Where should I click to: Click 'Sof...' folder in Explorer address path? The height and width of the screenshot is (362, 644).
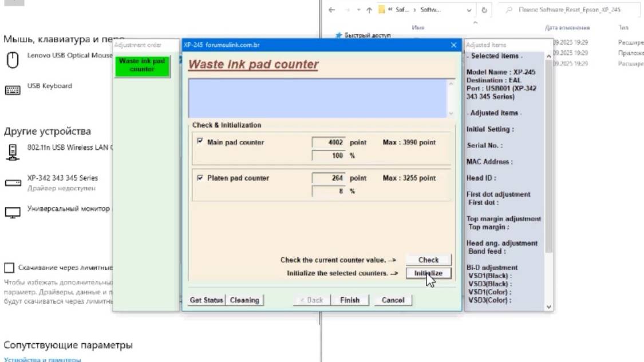tap(402, 10)
